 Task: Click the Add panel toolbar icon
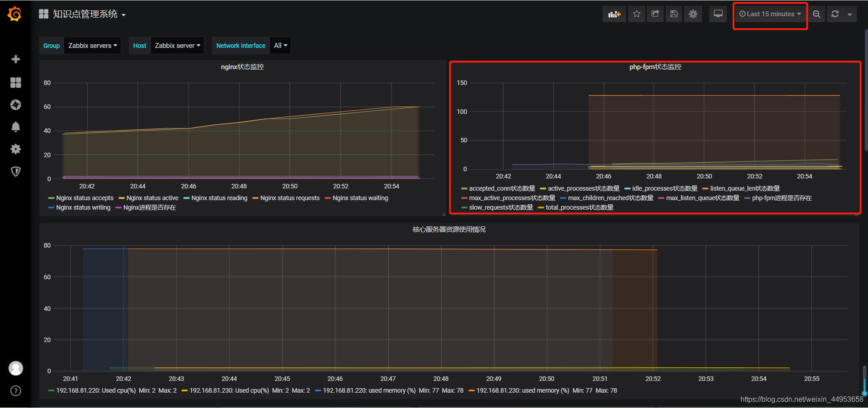click(614, 14)
